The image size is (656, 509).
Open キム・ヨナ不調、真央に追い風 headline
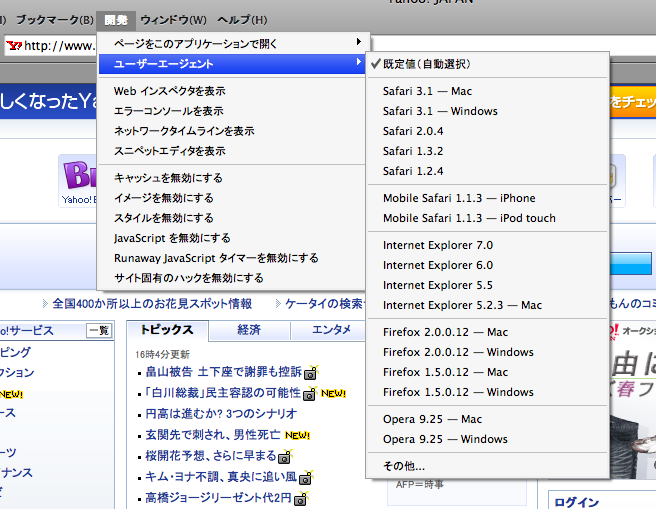point(221,476)
